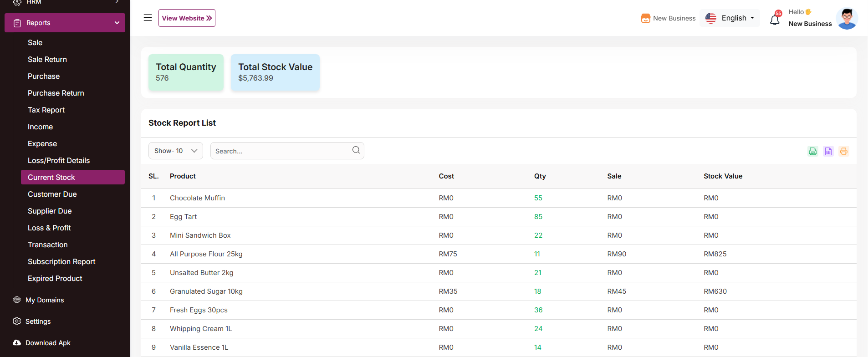Click the View Website button
The height and width of the screenshot is (357, 868).
187,18
